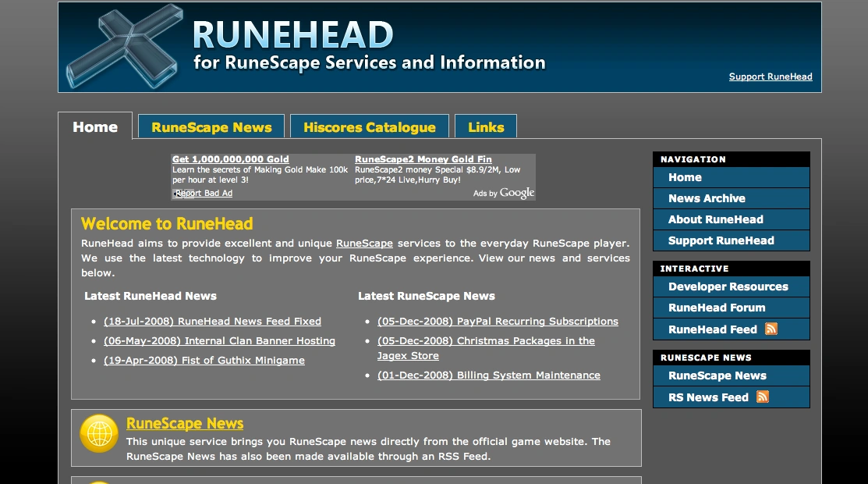Click the RuneHead X logo in header
The height and width of the screenshot is (484, 868).
tap(123, 46)
